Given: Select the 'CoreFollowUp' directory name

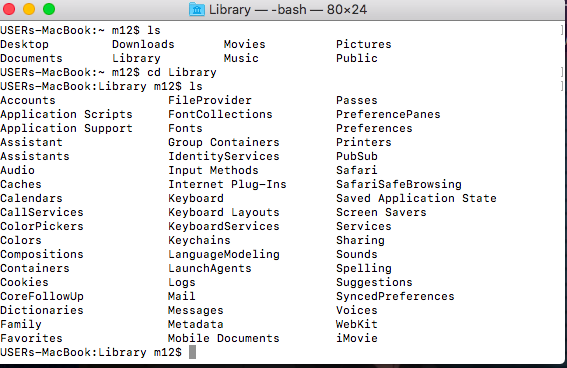Looking at the screenshot, I should point(42,297).
